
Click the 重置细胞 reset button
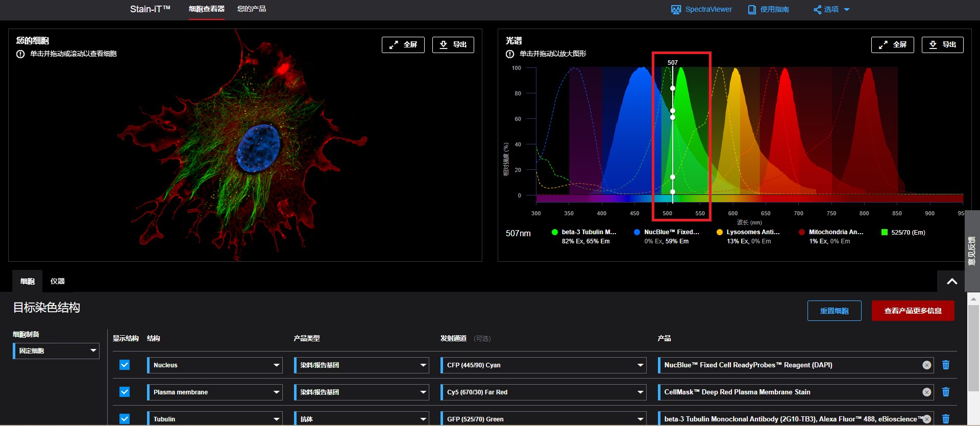pos(835,311)
